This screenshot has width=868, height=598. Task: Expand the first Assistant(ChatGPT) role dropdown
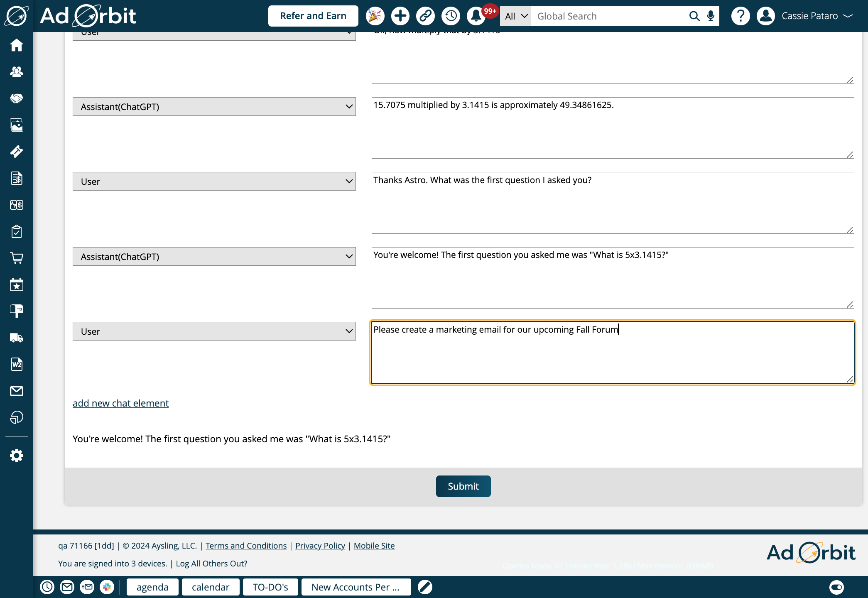pos(214,107)
